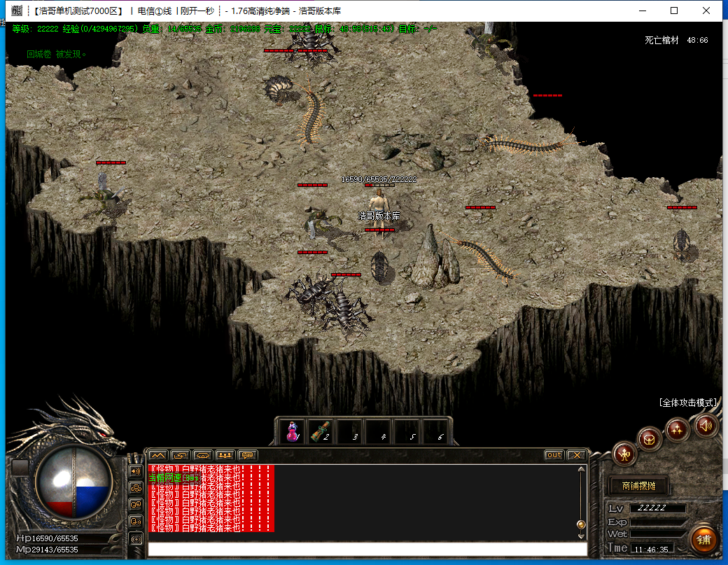Toggle the shout channel icon left of chat
The width and height of the screenshot is (728, 565).
[136, 522]
